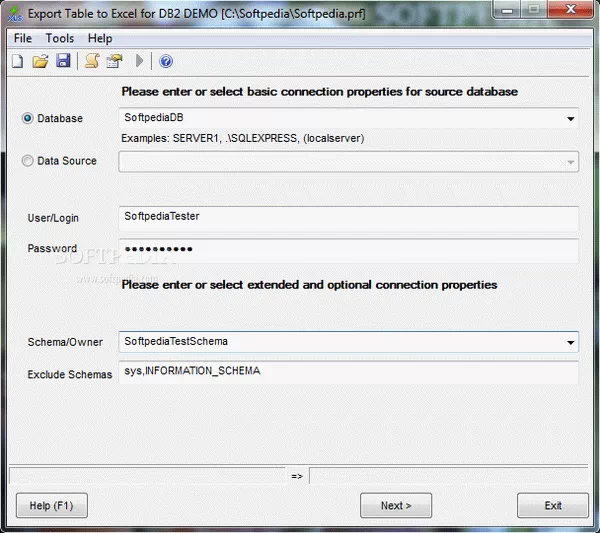Click the New file toolbar icon
This screenshot has height=533, width=600.
click(x=18, y=61)
